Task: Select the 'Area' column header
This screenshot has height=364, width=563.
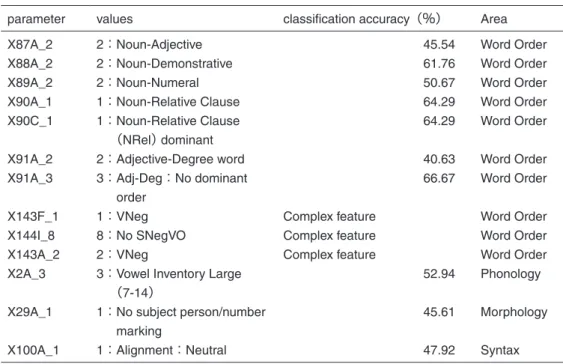Action: coord(494,19)
